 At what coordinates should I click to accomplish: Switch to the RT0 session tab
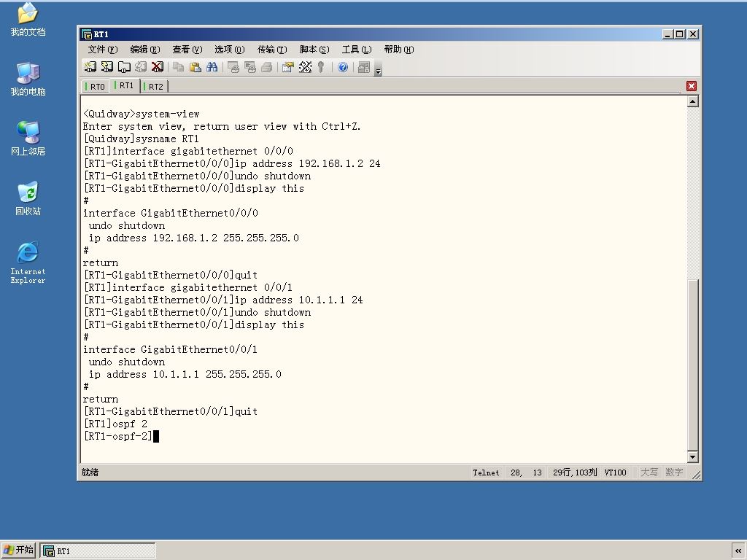[96, 87]
